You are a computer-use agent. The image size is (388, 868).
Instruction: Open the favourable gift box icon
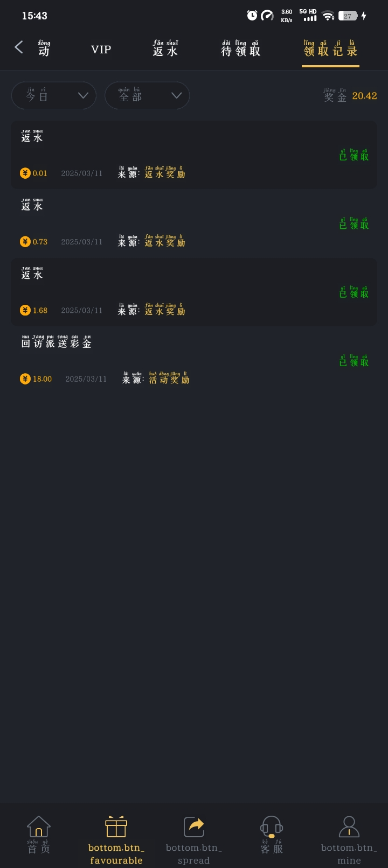point(116,827)
